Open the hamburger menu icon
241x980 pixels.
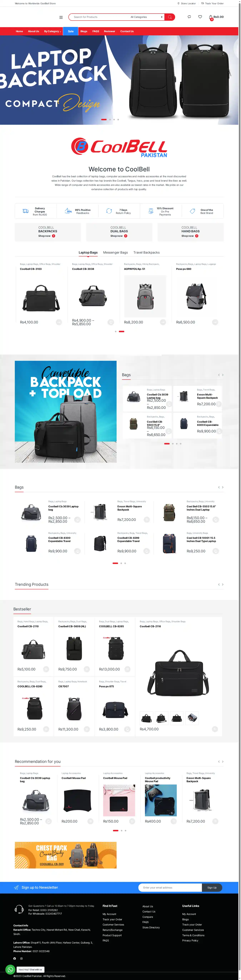pyautogui.click(x=61, y=17)
